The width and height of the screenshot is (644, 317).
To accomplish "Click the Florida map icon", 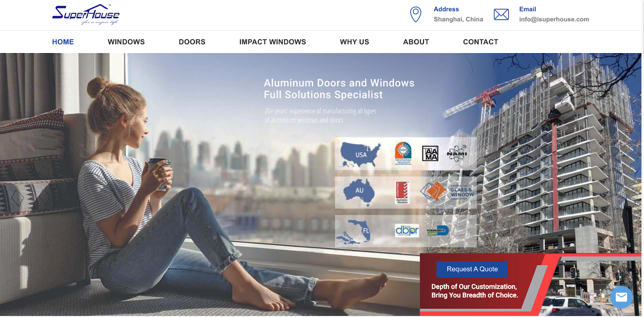I will [354, 232].
